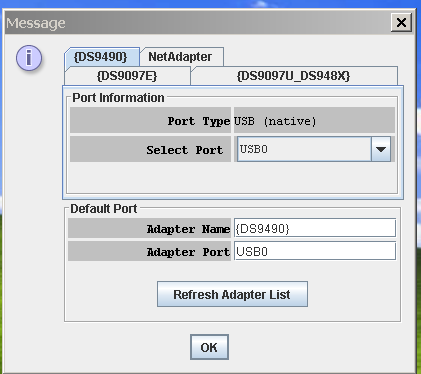Click the Message title bar text
This screenshot has width=421, height=374.
coord(36,23)
